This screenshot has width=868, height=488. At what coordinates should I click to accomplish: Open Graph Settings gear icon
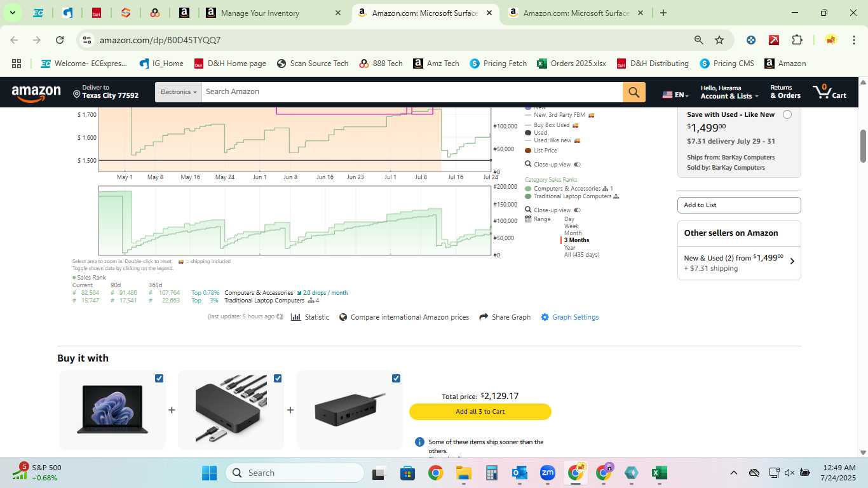coord(545,317)
